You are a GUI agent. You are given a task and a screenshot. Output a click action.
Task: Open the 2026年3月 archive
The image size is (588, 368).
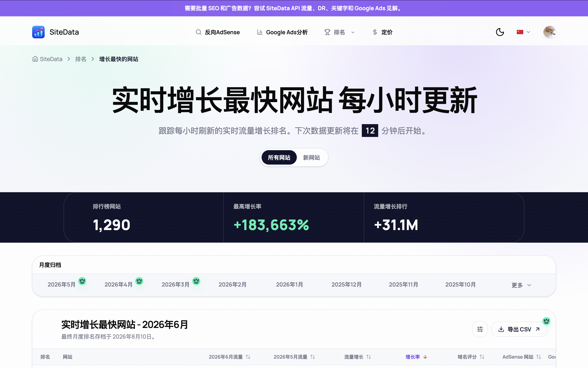tap(176, 285)
